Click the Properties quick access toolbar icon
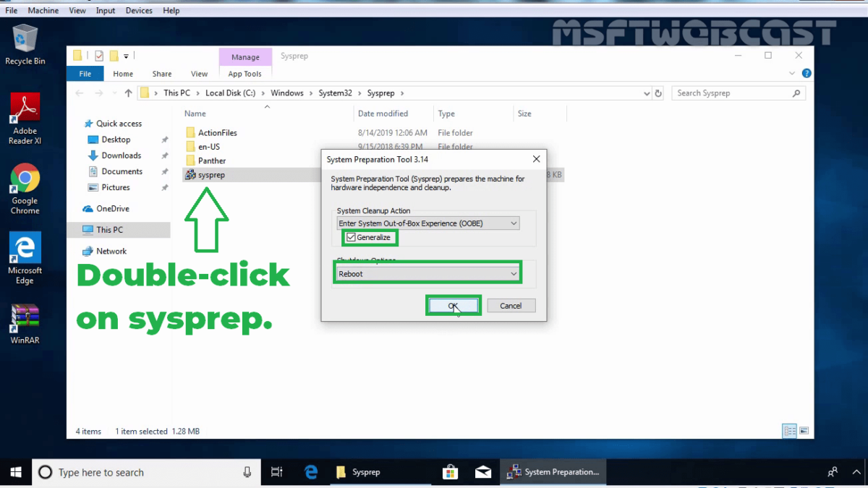Viewport: 868px width, 488px height. pos(99,56)
